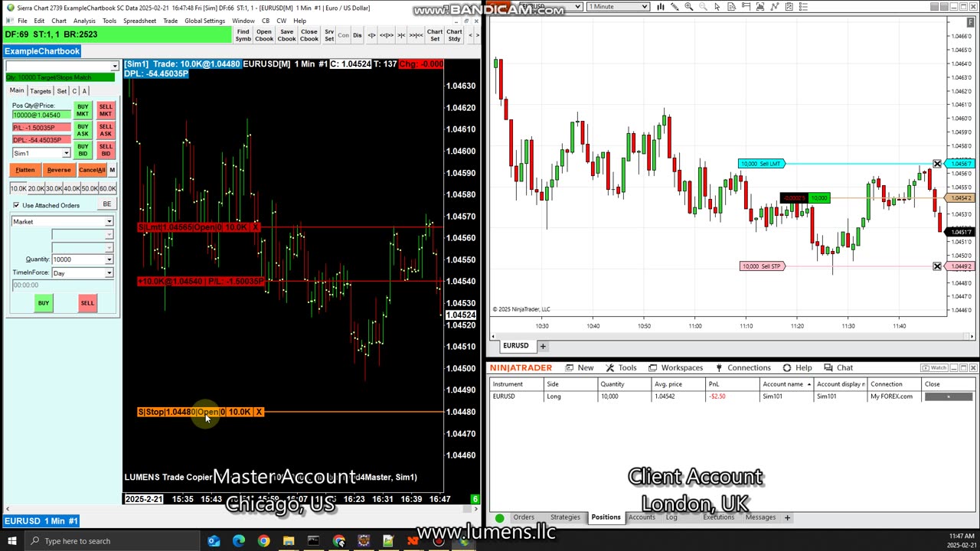Open the NinjaTrader 1 Minute interval dropdown
This screenshot has height=551, width=980.
coord(618,7)
